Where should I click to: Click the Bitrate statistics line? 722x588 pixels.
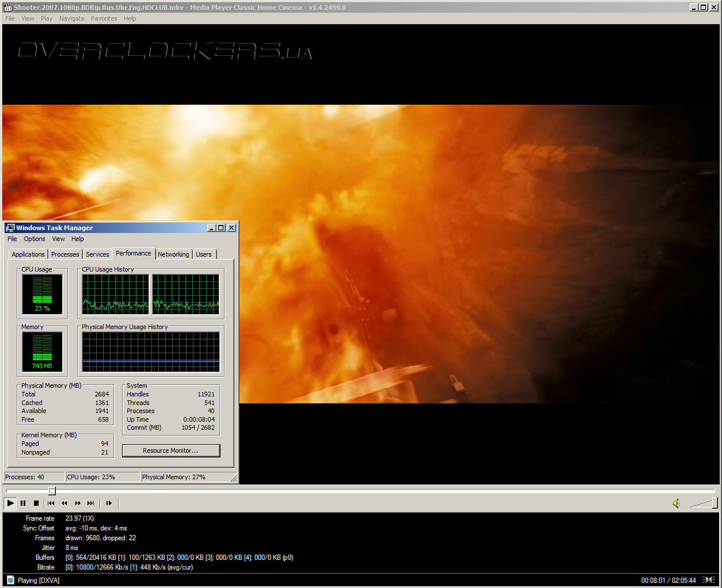(129, 567)
